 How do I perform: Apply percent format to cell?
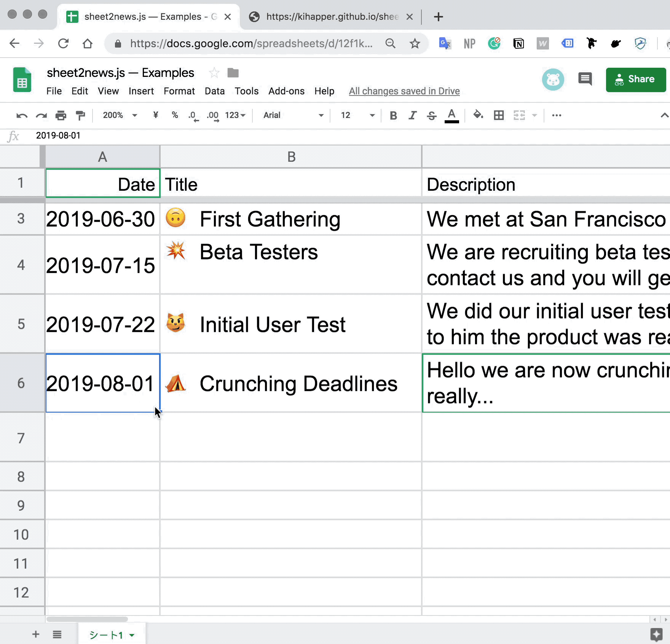(175, 115)
